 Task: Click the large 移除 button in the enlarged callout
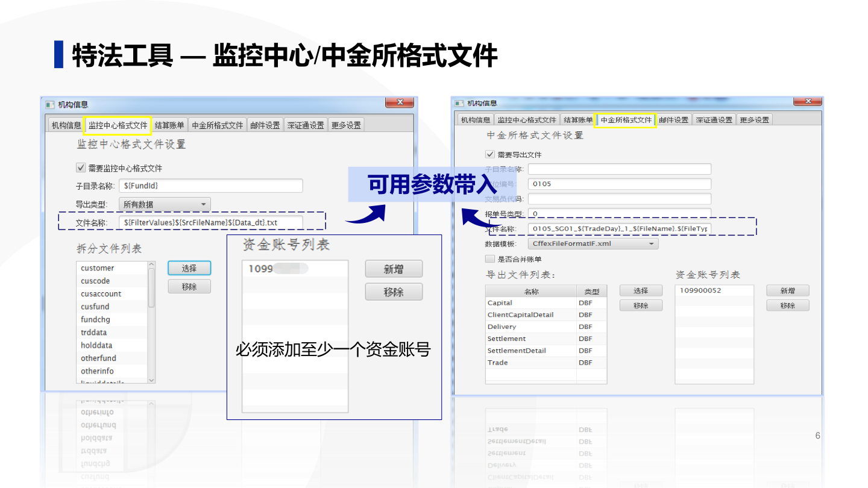pyautogui.click(x=394, y=292)
